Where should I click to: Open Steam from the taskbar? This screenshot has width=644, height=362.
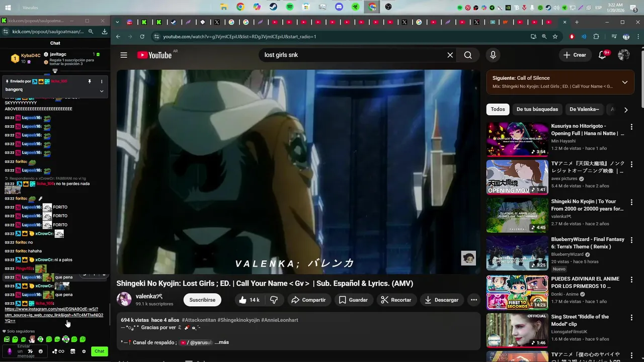coord(273,7)
